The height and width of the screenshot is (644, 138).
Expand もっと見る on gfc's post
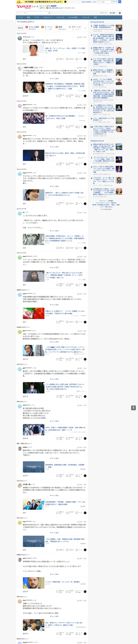54,379
